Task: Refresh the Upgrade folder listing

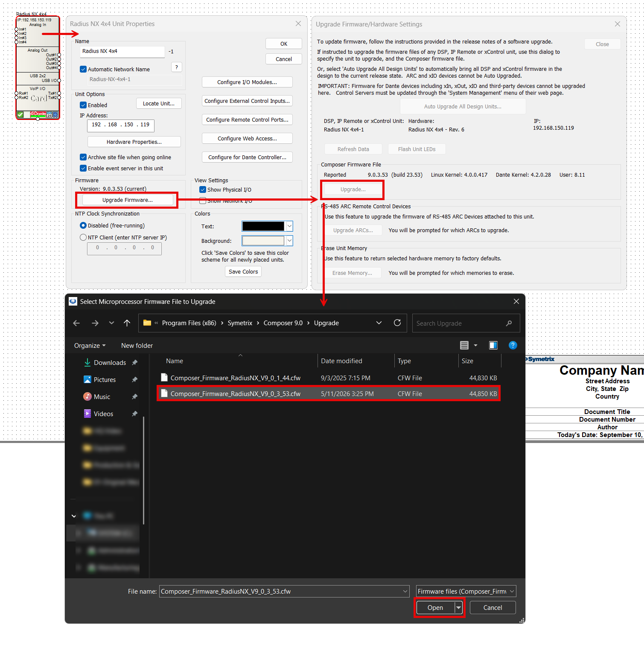Action: click(x=397, y=323)
